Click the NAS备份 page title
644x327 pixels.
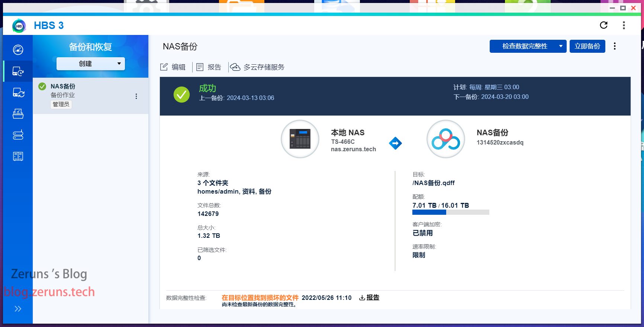coord(180,46)
